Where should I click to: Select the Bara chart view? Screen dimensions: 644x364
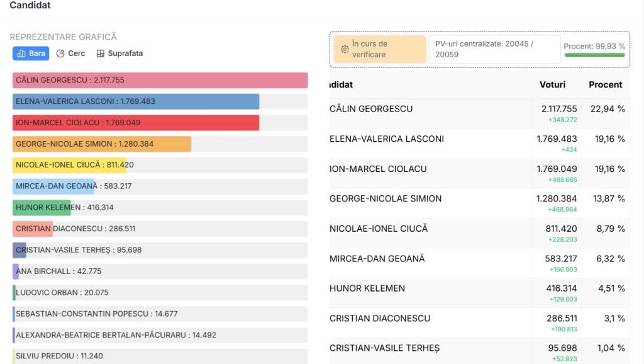(x=31, y=54)
